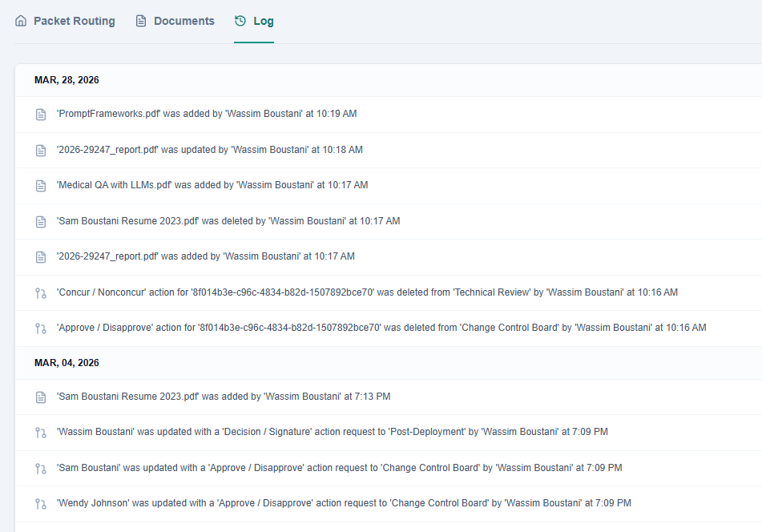Screen dimensions: 762x532
Task: Click the file icon for '2026-29247_report.pdf was added'
Action: [41, 257]
